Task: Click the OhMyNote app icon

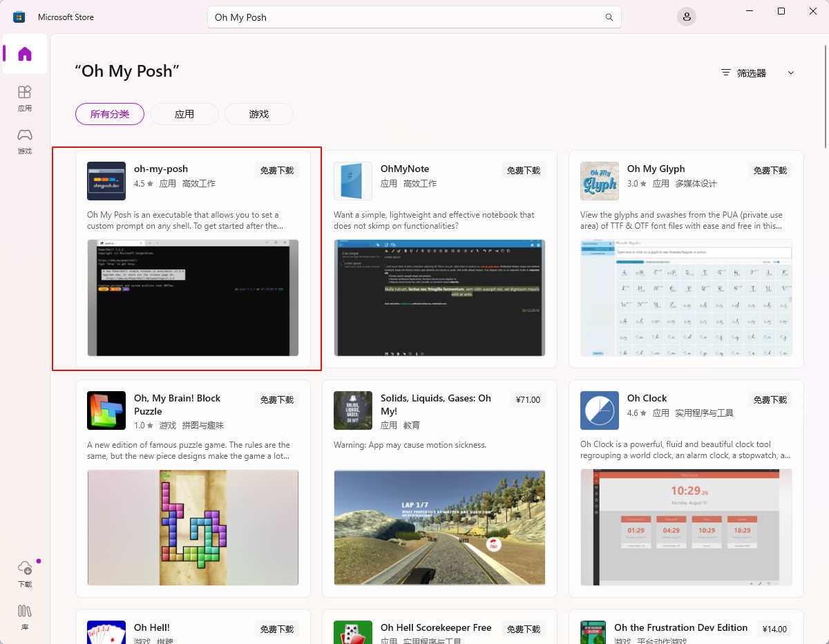Action: point(353,181)
